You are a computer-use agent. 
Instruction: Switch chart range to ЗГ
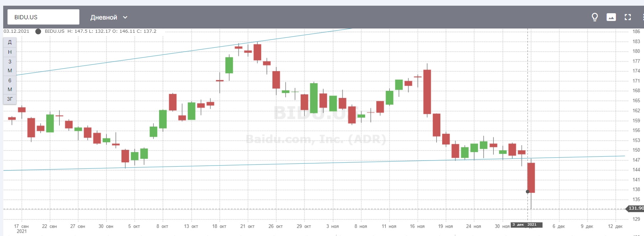(x=10, y=99)
